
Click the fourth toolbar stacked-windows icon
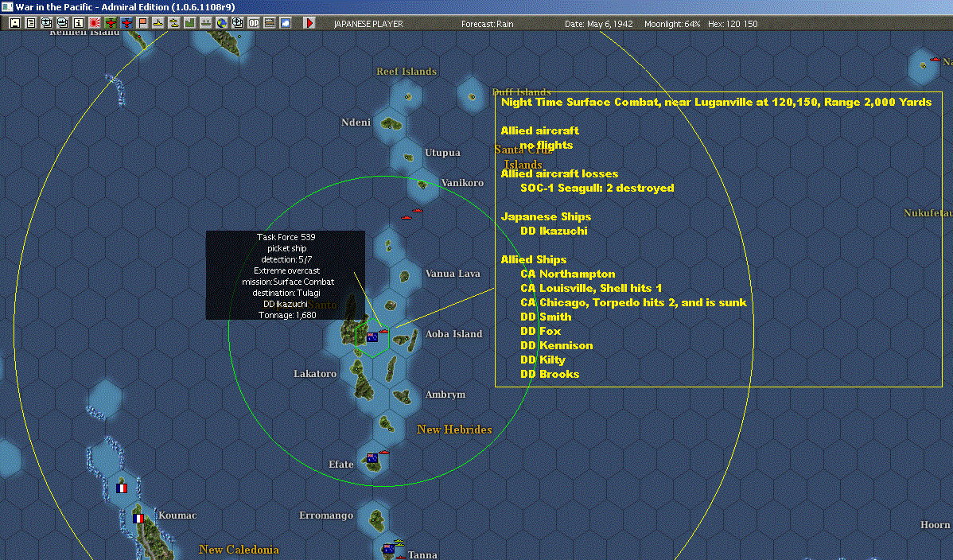click(62, 23)
